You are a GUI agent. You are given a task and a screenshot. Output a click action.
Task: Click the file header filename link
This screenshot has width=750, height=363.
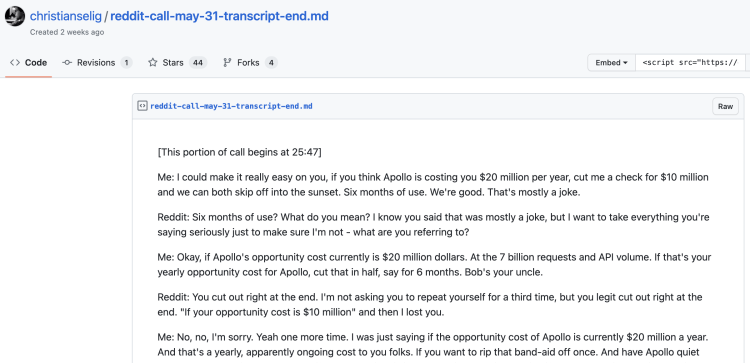[231, 106]
